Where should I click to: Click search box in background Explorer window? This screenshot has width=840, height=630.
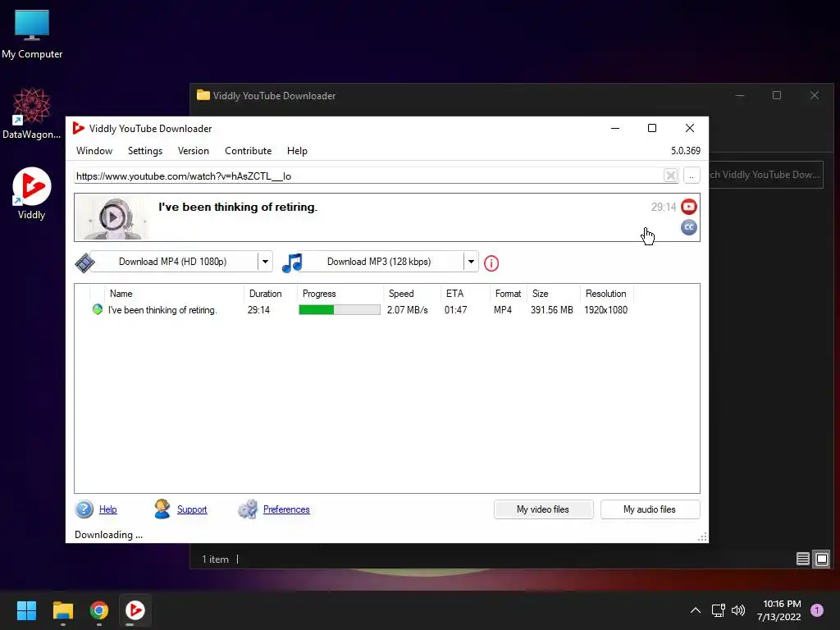coord(765,175)
